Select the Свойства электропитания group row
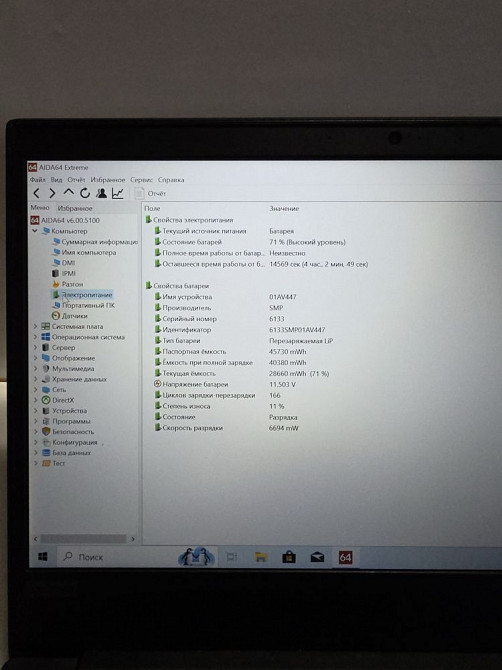 tap(190, 220)
